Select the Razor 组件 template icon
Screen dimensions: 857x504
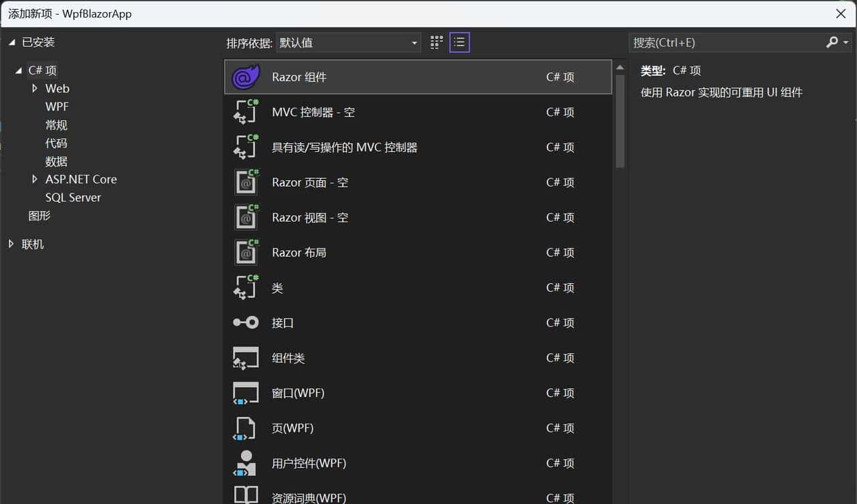(246, 76)
